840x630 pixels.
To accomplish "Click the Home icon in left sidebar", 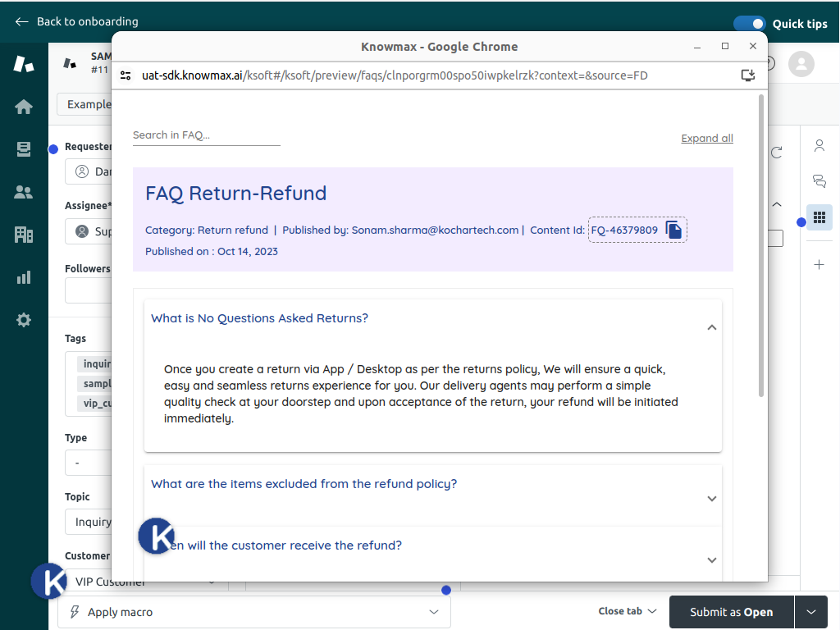I will pos(24,107).
